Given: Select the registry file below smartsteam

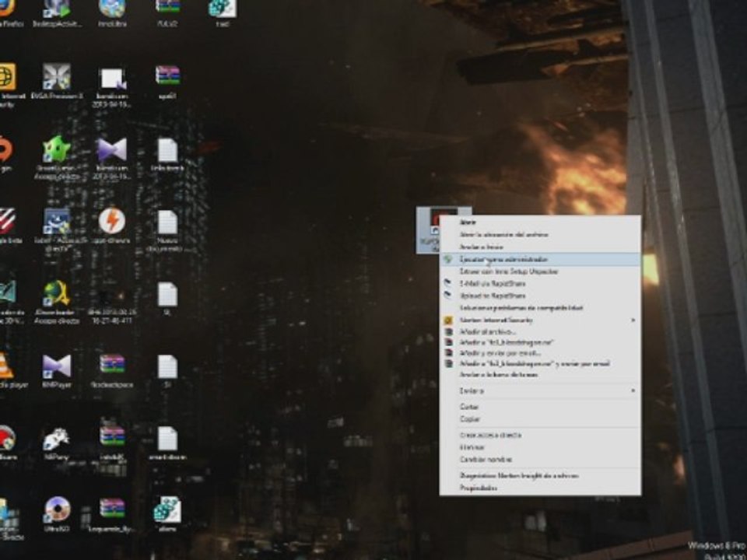Looking at the screenshot, I should tap(167, 509).
